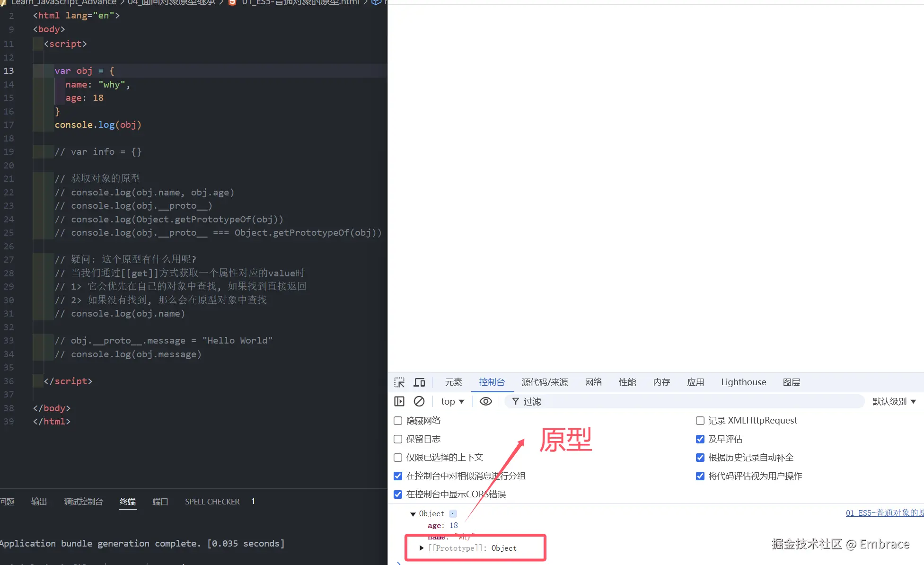924x565 pixels.
Task: Open the 默认级别 log level dropdown
Action: pyautogui.click(x=894, y=401)
